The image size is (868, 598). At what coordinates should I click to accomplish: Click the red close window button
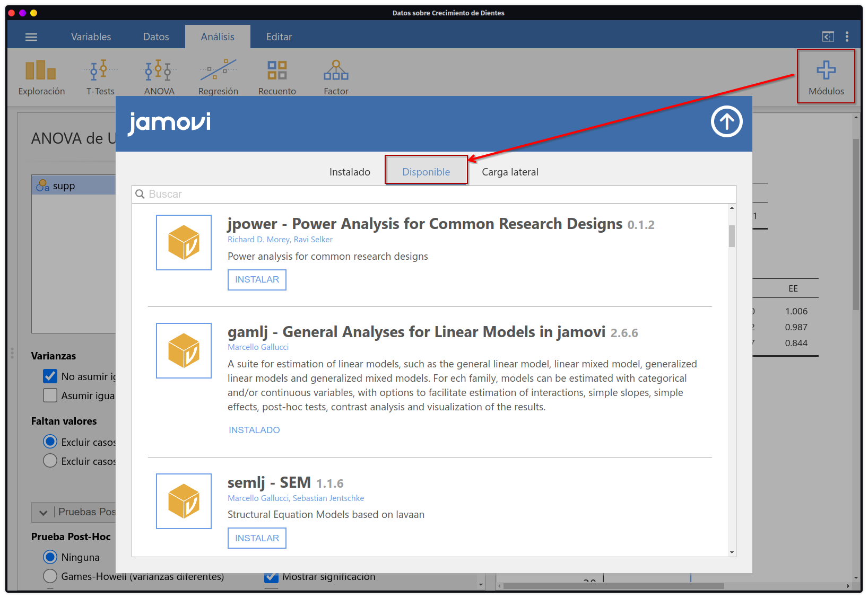[11, 13]
